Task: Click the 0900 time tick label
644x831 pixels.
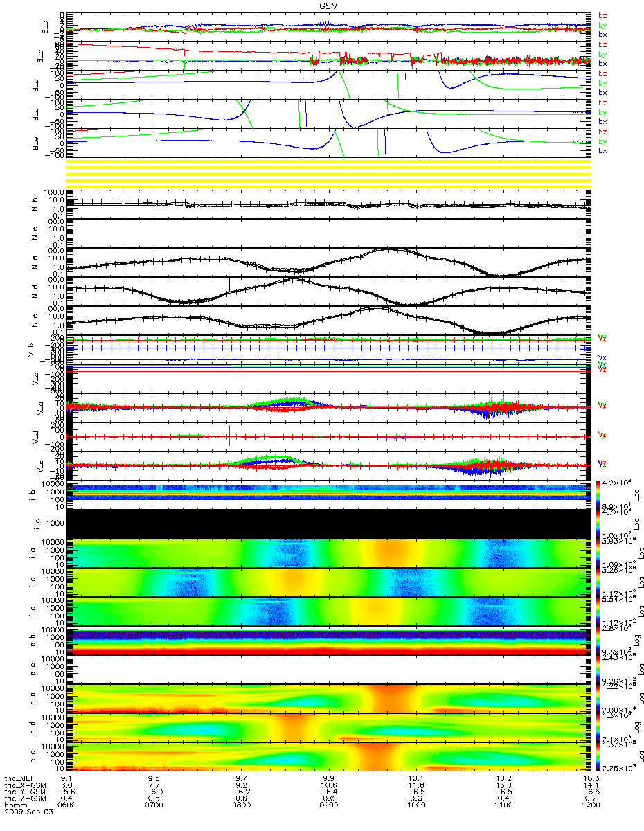Action: coord(328,805)
